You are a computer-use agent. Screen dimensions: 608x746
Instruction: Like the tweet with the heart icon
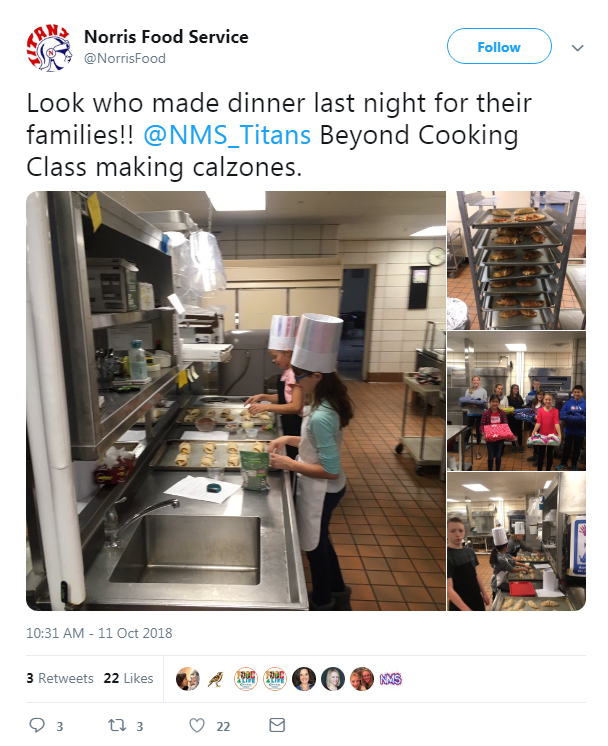197,725
